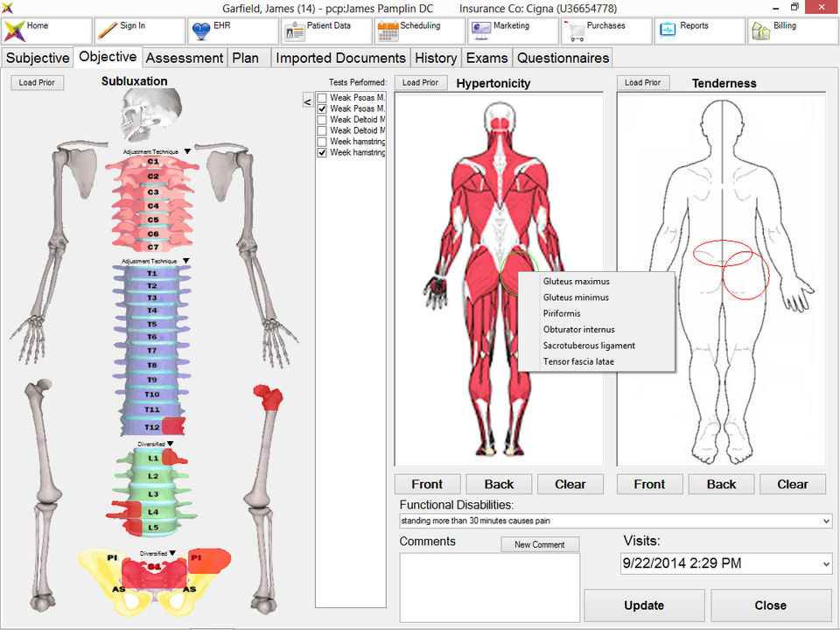Switch to the Assessment tab

click(185, 58)
